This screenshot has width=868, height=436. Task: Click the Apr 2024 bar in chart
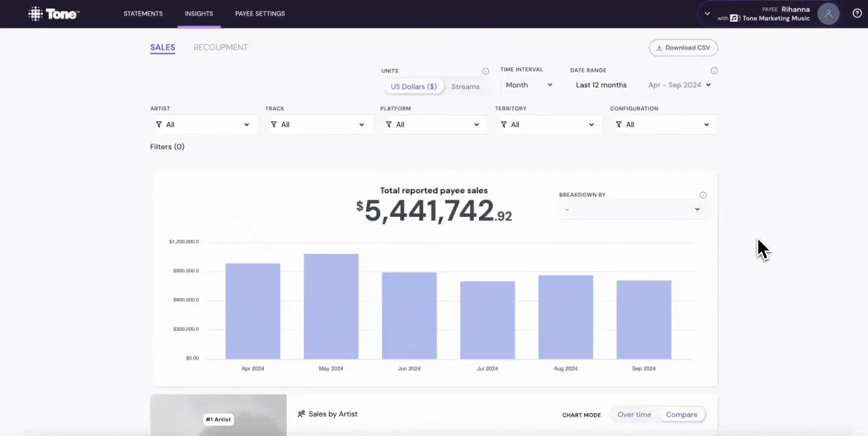[x=253, y=311]
